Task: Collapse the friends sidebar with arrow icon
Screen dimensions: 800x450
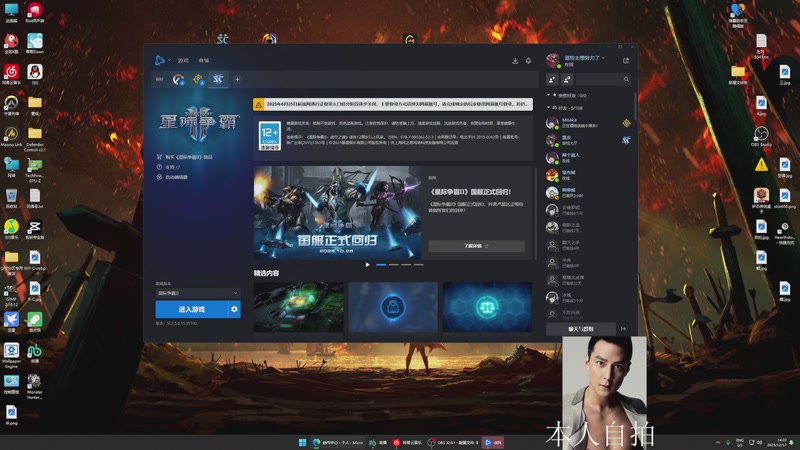Action: tap(623, 329)
